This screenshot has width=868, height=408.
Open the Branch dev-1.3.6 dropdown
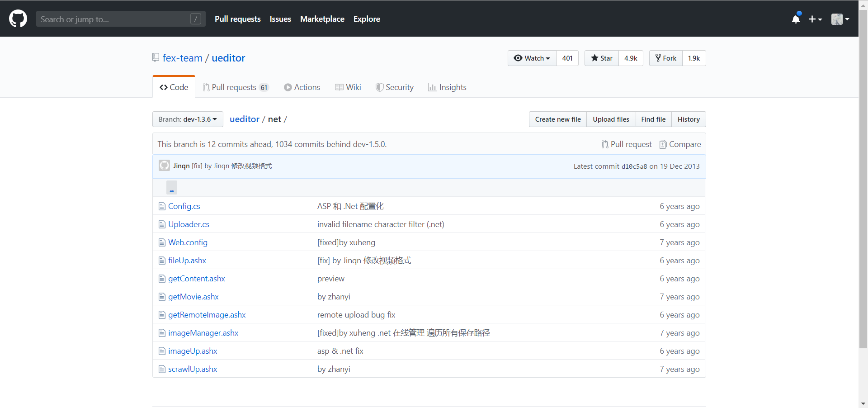coord(188,119)
